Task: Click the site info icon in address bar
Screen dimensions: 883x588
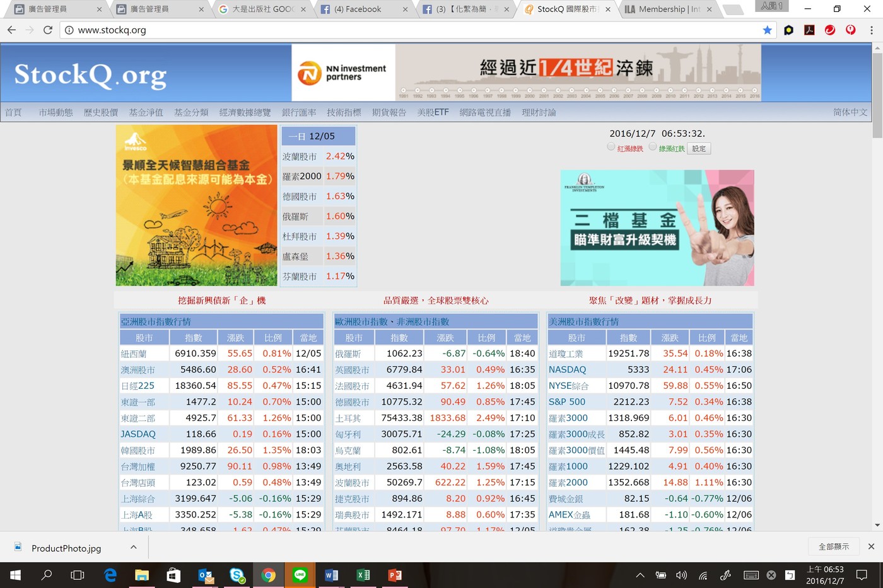Action: 69,30
